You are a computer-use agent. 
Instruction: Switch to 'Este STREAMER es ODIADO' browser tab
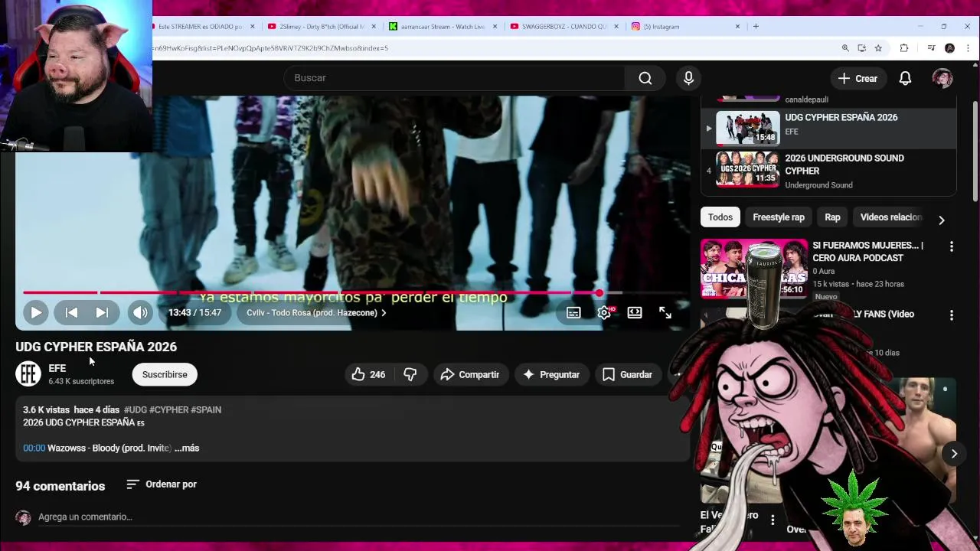pyautogui.click(x=202, y=26)
